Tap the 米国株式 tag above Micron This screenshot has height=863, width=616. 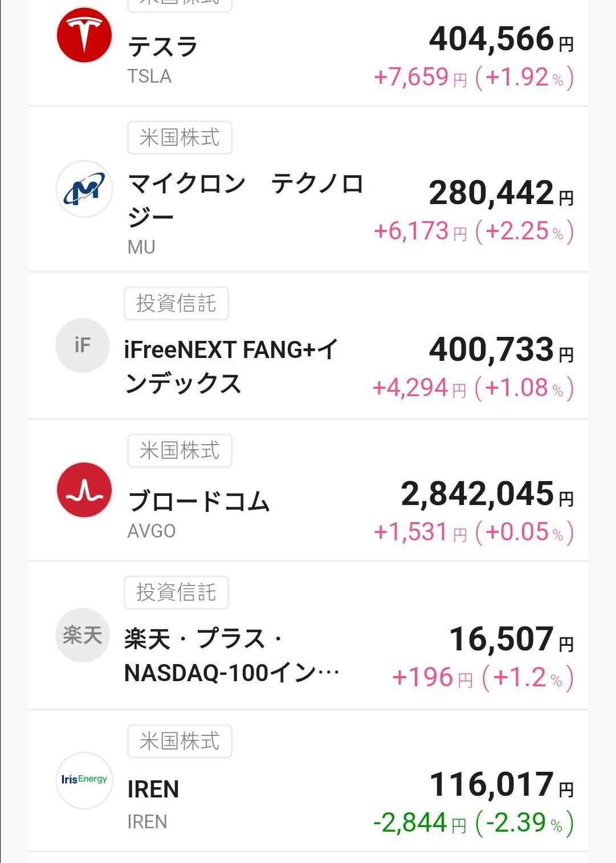pos(180,138)
